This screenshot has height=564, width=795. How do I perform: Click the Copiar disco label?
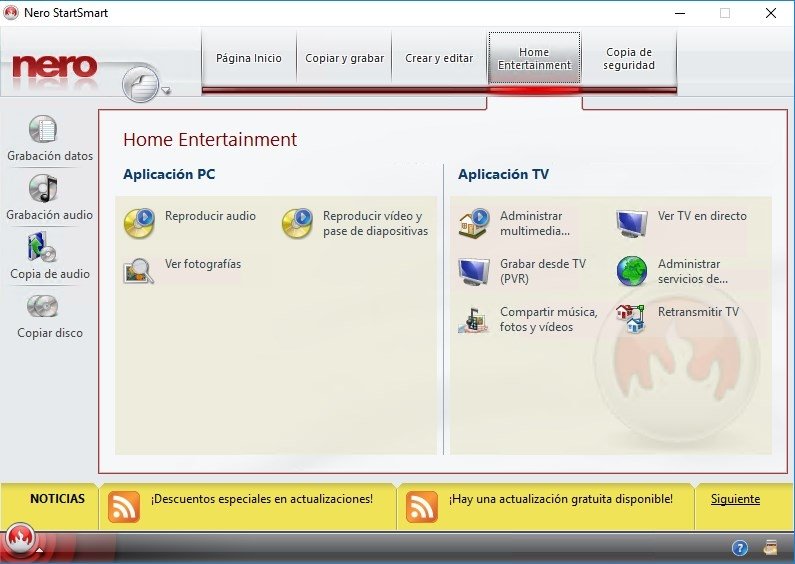coord(50,333)
